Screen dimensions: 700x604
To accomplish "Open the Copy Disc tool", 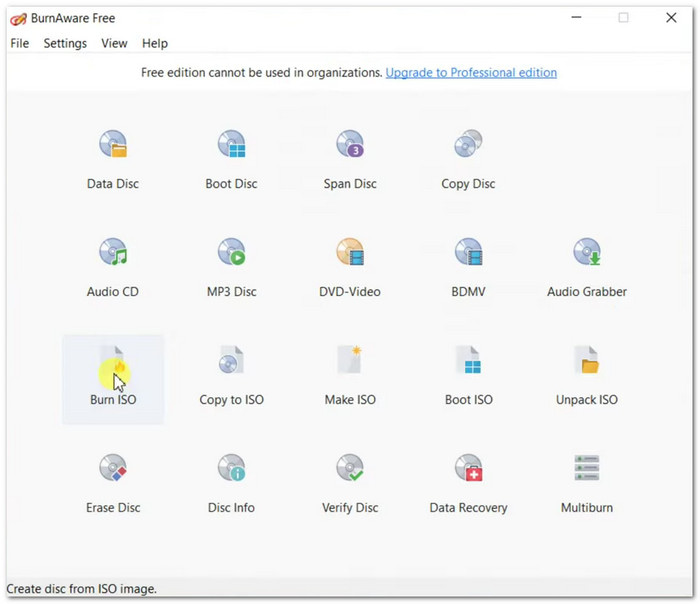I will tap(468, 147).
